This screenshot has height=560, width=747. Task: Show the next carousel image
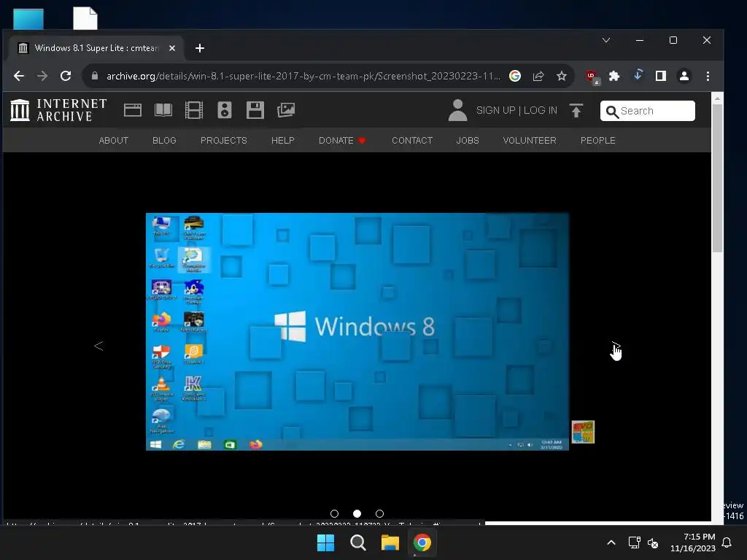pyautogui.click(x=616, y=346)
